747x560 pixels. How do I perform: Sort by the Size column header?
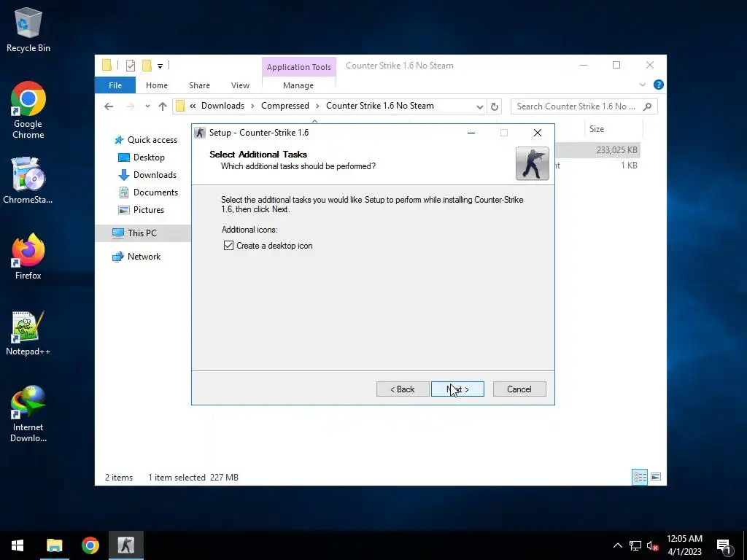click(x=614, y=129)
